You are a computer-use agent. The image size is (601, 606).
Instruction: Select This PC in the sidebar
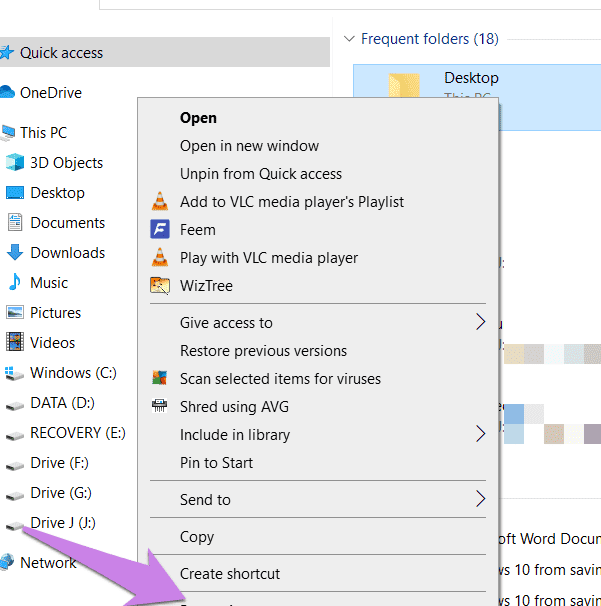(43, 133)
